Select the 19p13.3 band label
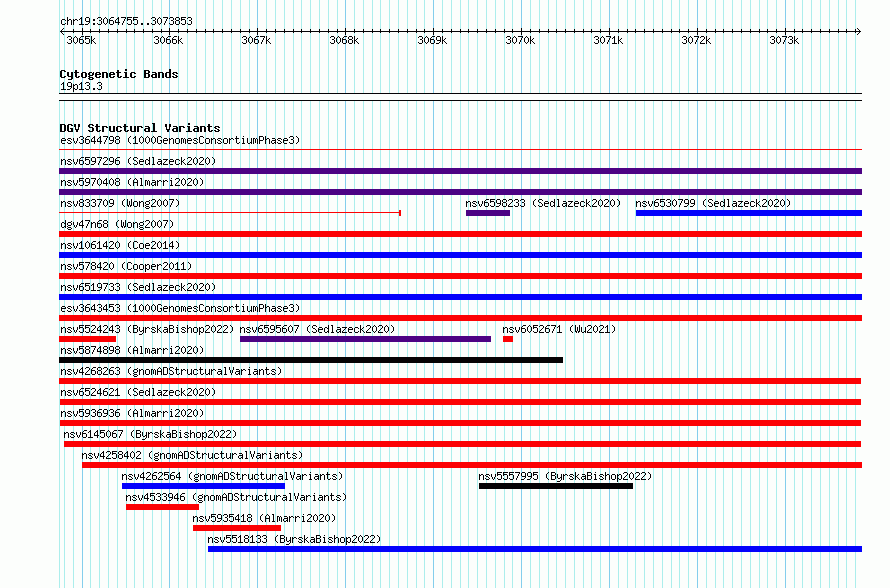 81,86
